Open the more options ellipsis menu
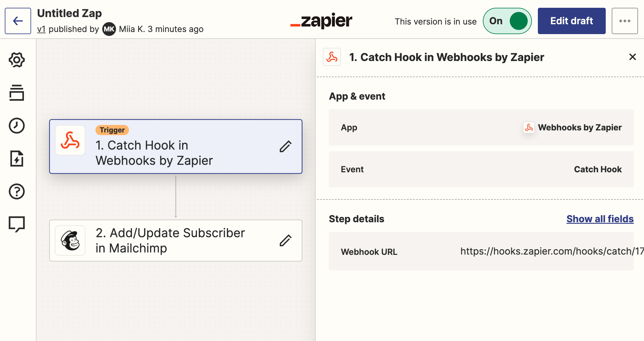The width and height of the screenshot is (644, 341). point(625,21)
